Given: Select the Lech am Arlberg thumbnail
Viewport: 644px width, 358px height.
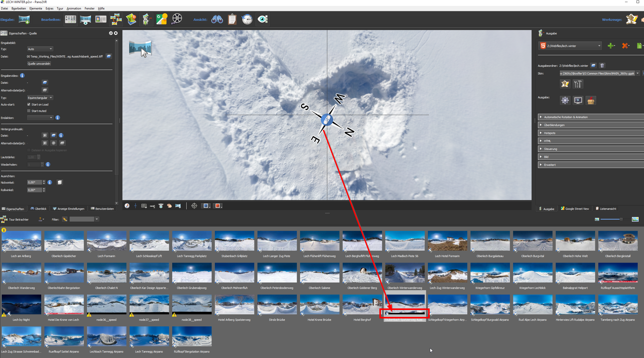Looking at the screenshot, I should click(21, 241).
